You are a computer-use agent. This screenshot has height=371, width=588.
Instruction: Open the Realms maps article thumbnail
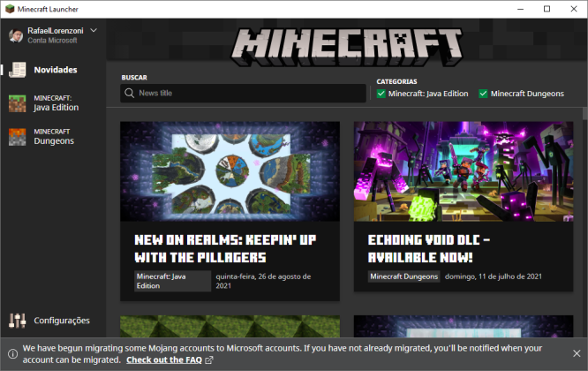pos(230,171)
